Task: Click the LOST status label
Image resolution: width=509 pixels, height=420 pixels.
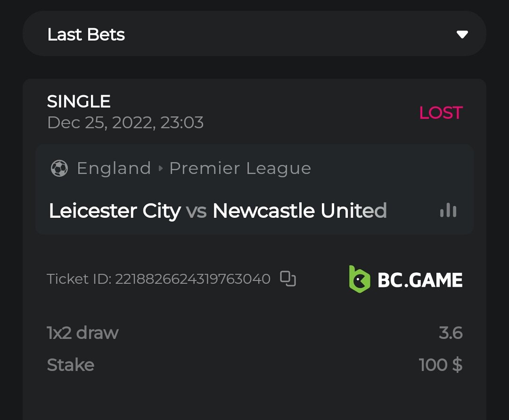Action: (x=441, y=113)
